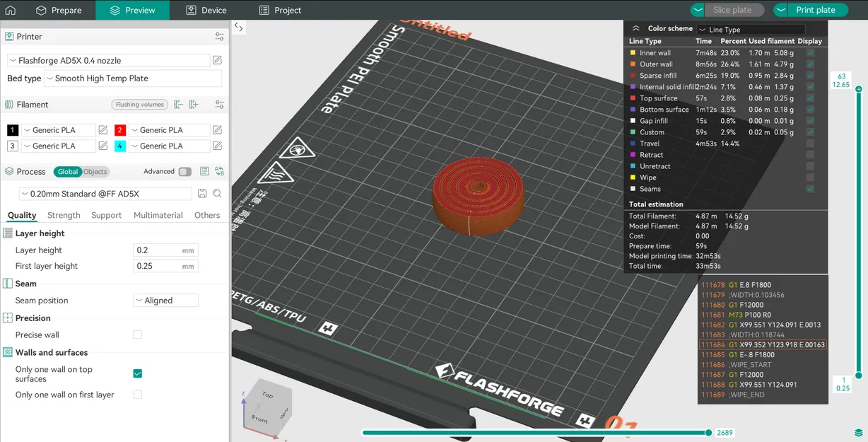The image size is (868, 442).
Task: Open Print plate dropdown arrow
Action: [x=781, y=10]
